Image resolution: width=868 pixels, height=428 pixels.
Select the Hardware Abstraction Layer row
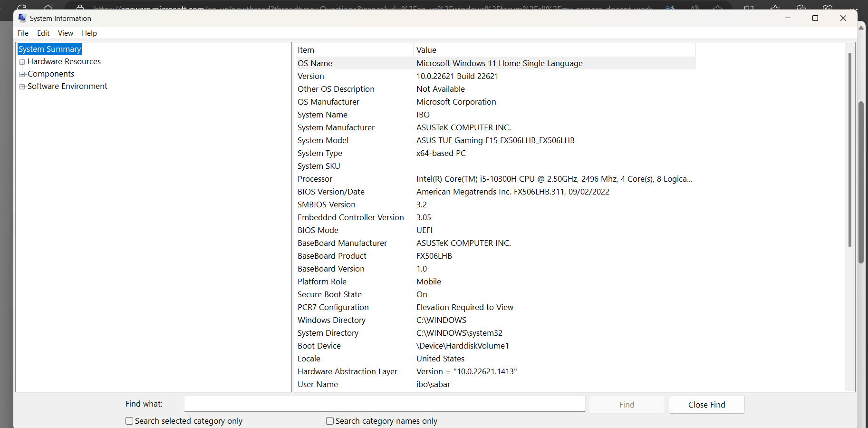click(x=496, y=371)
